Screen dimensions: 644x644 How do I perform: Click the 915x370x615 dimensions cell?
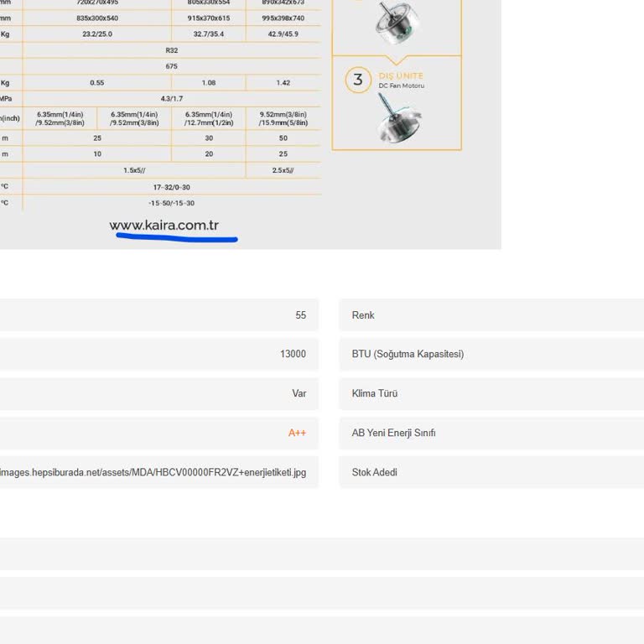point(209,18)
